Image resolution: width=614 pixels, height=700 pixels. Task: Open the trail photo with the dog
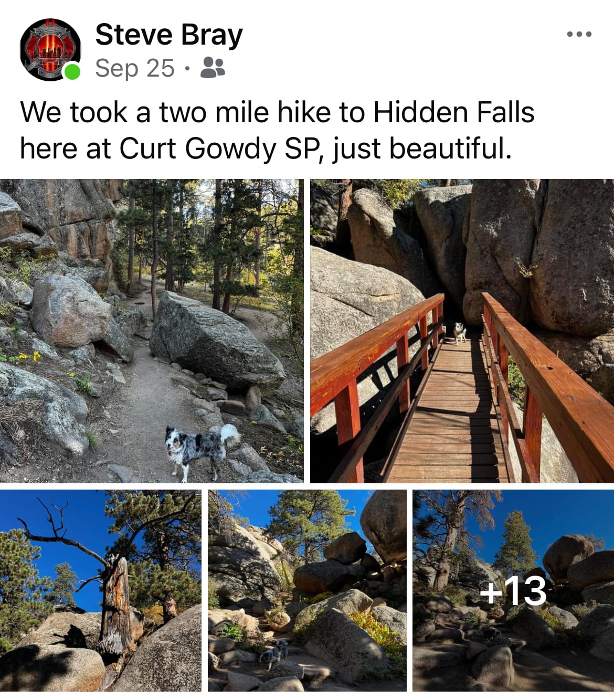click(x=152, y=331)
